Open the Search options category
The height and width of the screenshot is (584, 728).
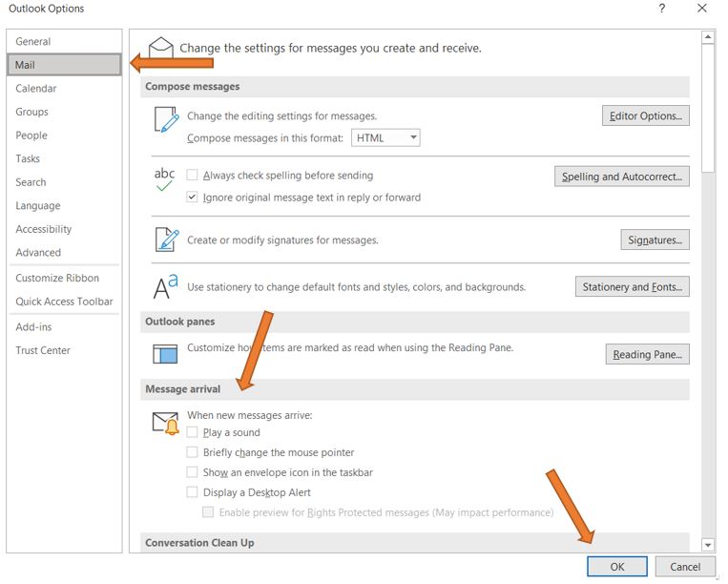click(x=65, y=182)
